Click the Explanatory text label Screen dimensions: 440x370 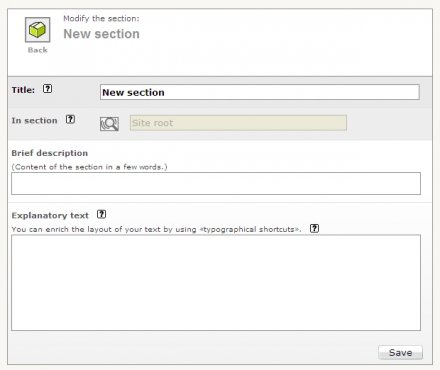[x=50, y=216]
